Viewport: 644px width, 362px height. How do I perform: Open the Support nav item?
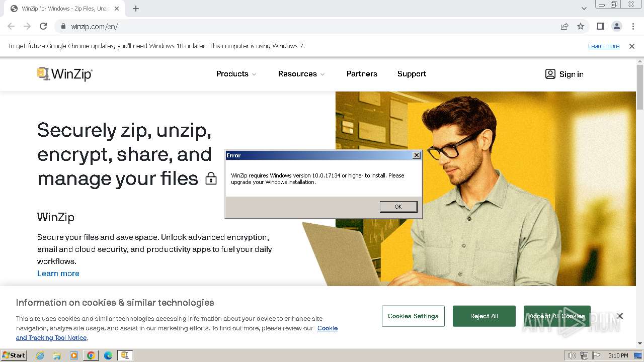coord(412,74)
